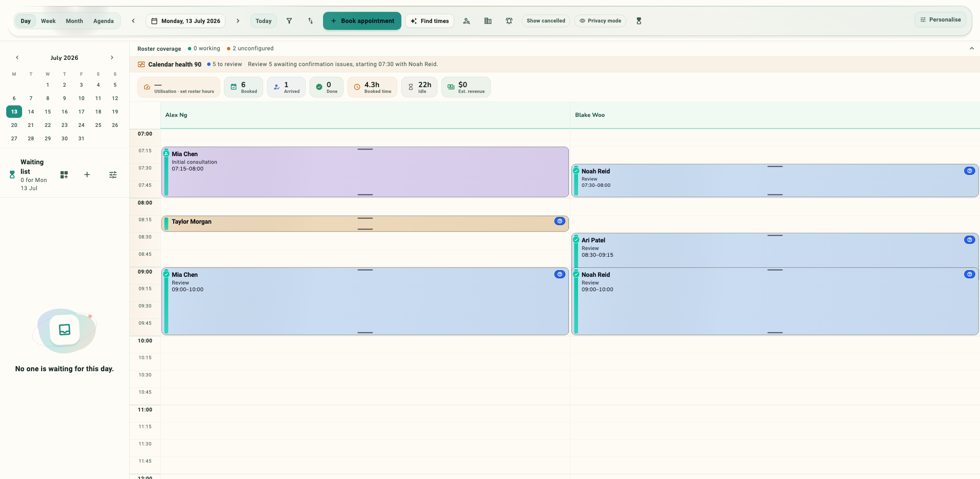
Task: Click Book appointment button
Action: 362,21
